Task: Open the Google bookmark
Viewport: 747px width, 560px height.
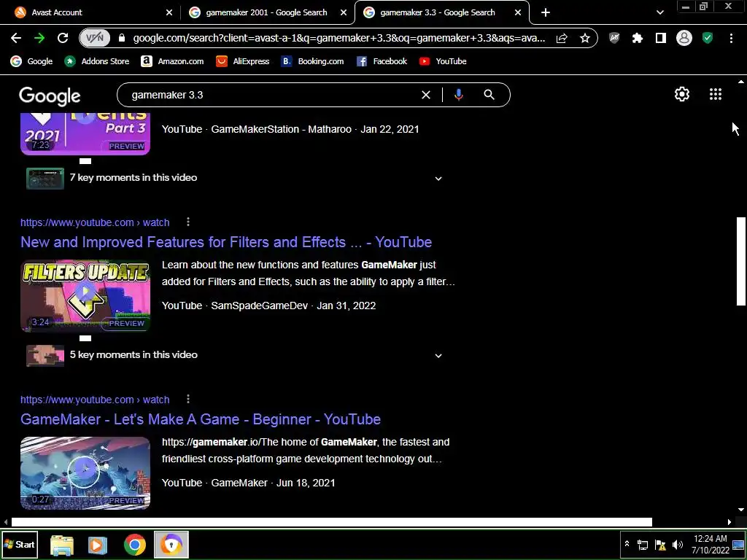Action: click(31, 61)
